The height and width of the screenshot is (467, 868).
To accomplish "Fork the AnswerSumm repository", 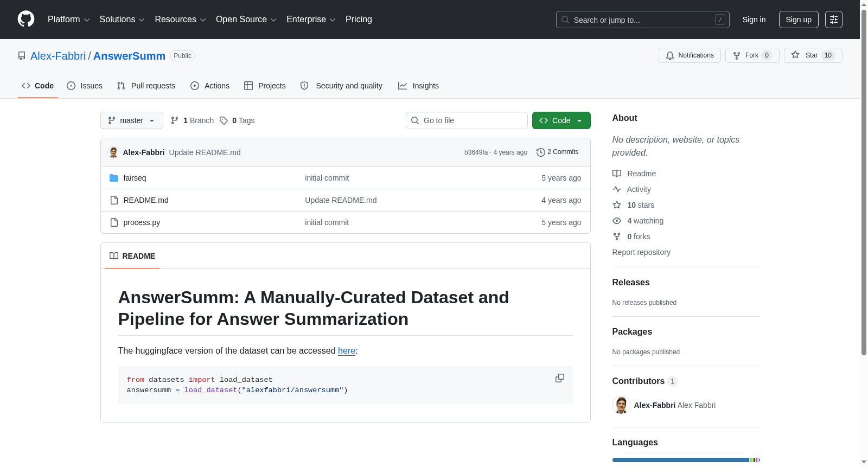I will 752,55.
